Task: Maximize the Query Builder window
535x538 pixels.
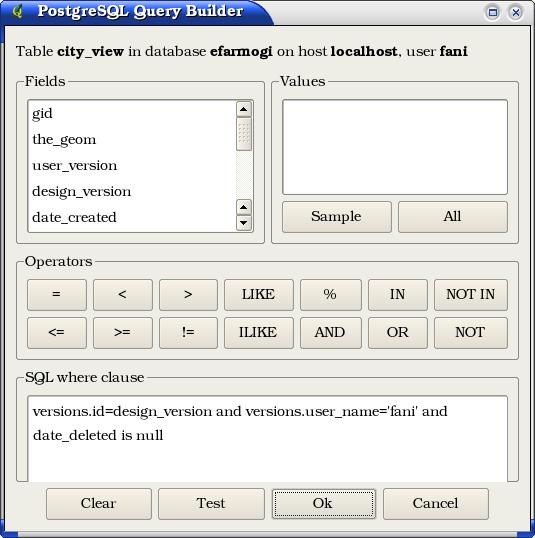Action: tap(493, 13)
